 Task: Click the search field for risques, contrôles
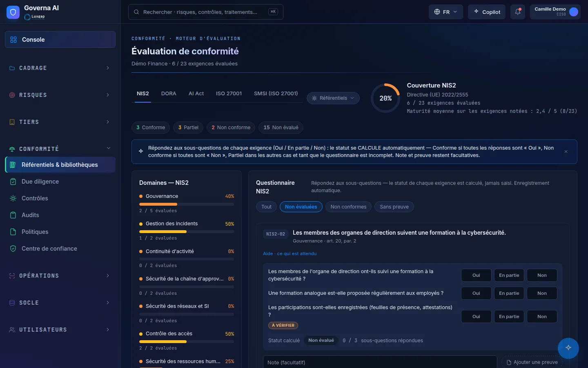[x=206, y=12]
